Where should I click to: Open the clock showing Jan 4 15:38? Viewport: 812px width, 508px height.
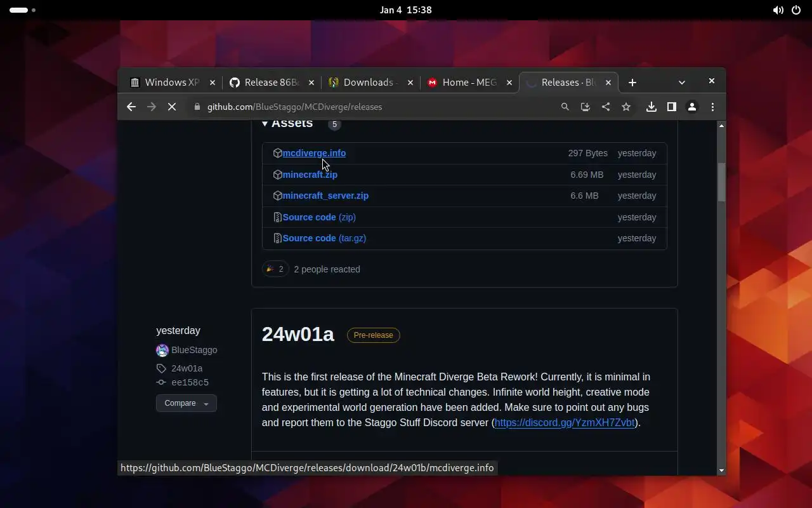(406, 10)
